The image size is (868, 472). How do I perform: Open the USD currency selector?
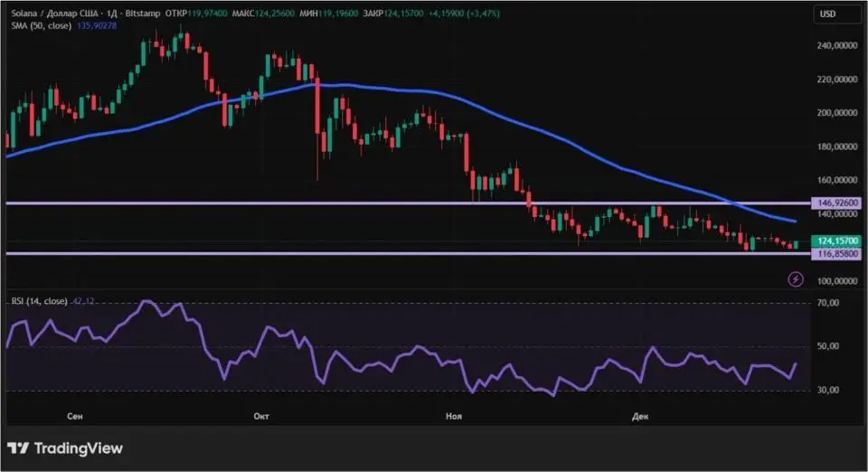827,14
